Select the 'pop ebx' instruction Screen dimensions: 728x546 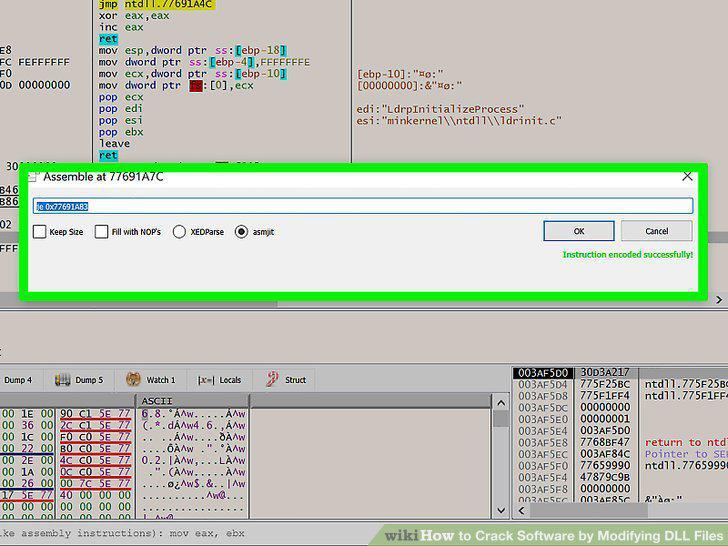121,132
